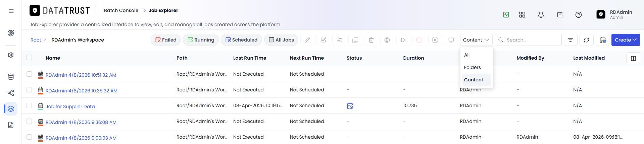644x144 pixels.
Task: Open the hamburger navigation menu
Action: [11, 11]
